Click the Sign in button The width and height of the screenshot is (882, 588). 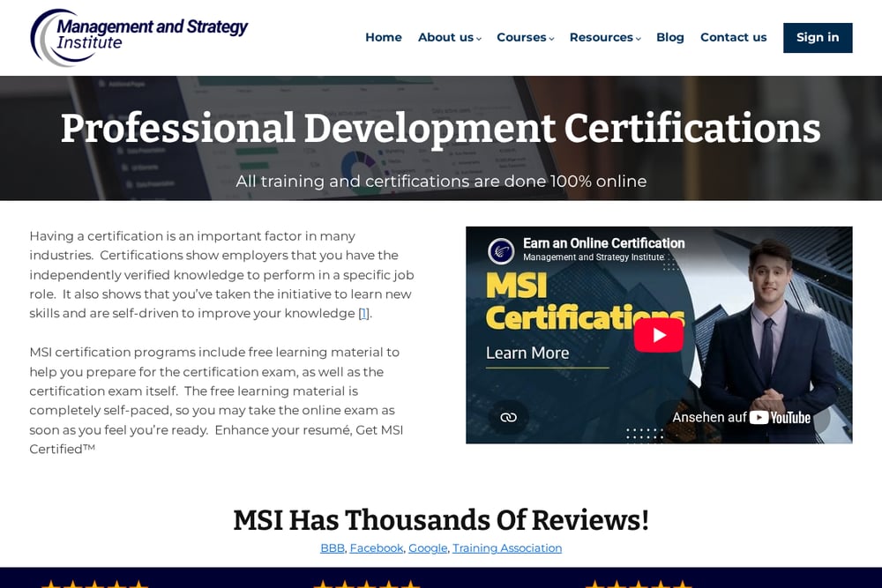[818, 38]
